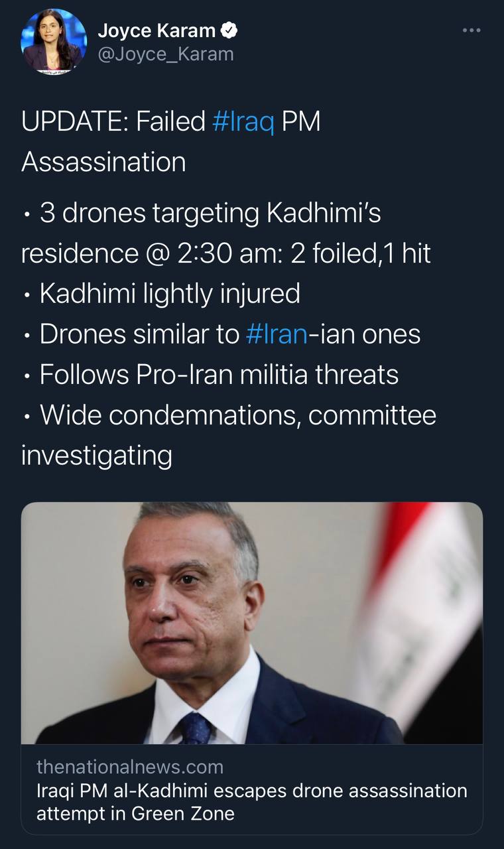Tap the 'UPDATE: Failed' tweet text
Screen dimensions: 504x849
[113, 122]
